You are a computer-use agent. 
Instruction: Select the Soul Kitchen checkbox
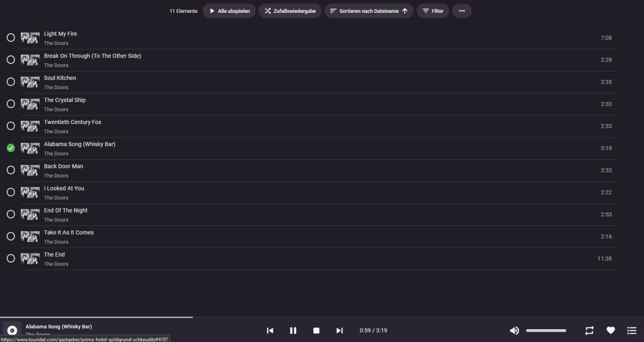pos(11,82)
